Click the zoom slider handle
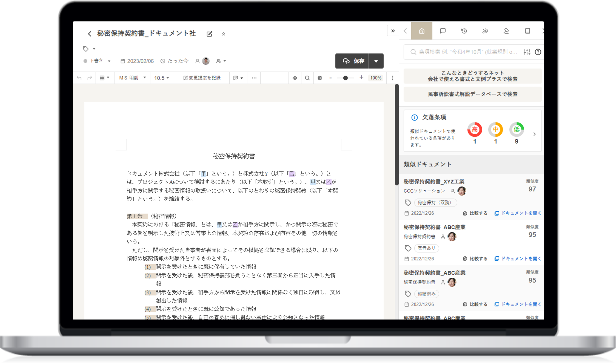The width and height of the screenshot is (616, 364). pos(345,78)
